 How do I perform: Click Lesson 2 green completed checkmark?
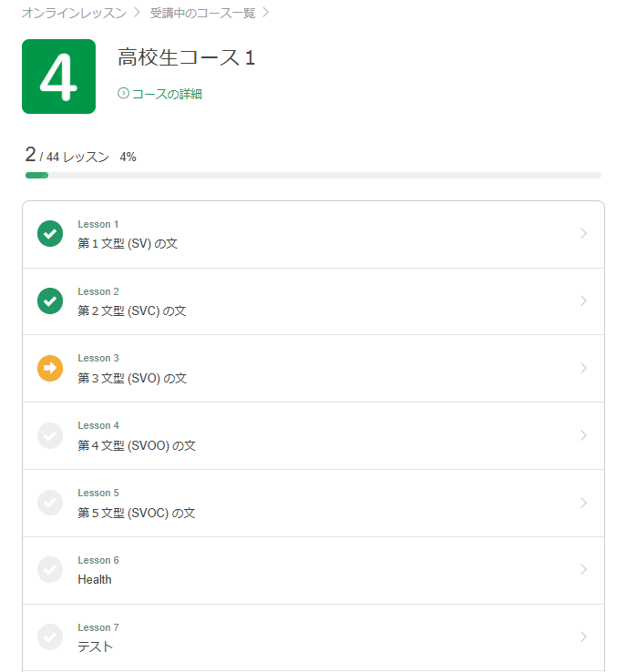(50, 301)
